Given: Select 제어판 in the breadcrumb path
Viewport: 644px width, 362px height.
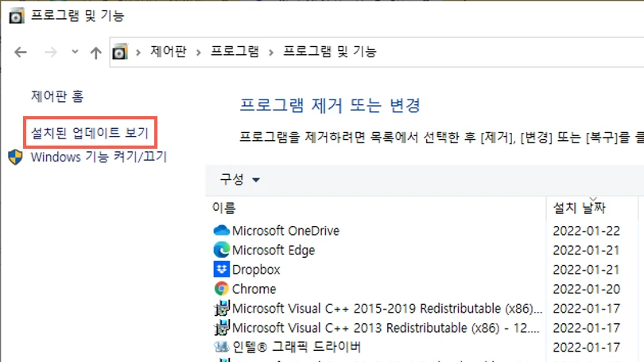Looking at the screenshot, I should [x=169, y=52].
